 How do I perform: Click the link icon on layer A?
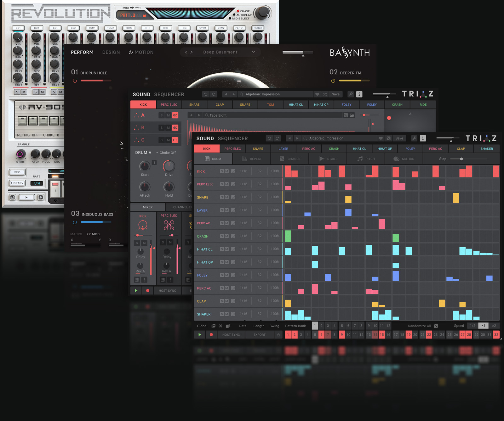(175, 115)
